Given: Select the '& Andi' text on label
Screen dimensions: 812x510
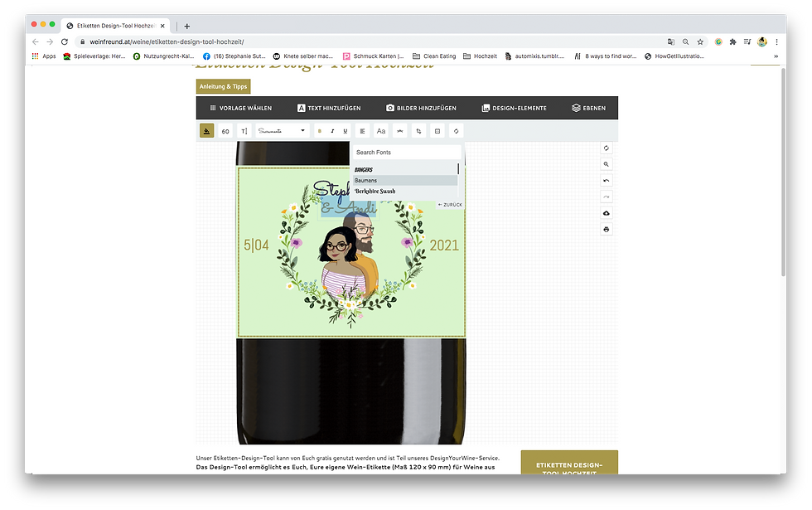Looking at the screenshot, I should point(348,208).
